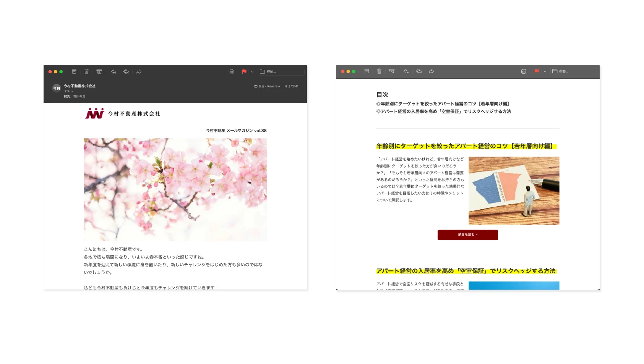Click the 続きを読む button

(467, 235)
